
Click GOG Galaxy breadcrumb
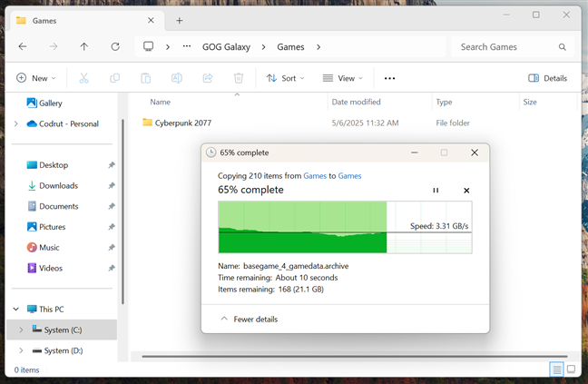click(226, 47)
